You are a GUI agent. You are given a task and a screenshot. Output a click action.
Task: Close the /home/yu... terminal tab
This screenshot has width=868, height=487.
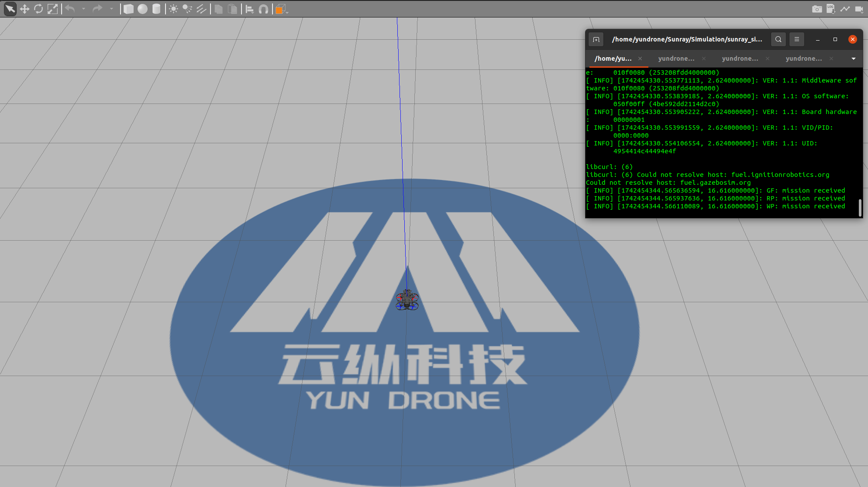click(x=640, y=59)
